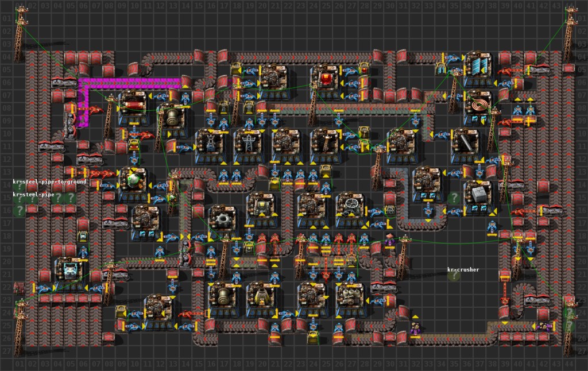Image resolution: width=588 pixels, height=371 pixels.
Task: Click the kr-steel-pipe label
Action: pos(33,194)
